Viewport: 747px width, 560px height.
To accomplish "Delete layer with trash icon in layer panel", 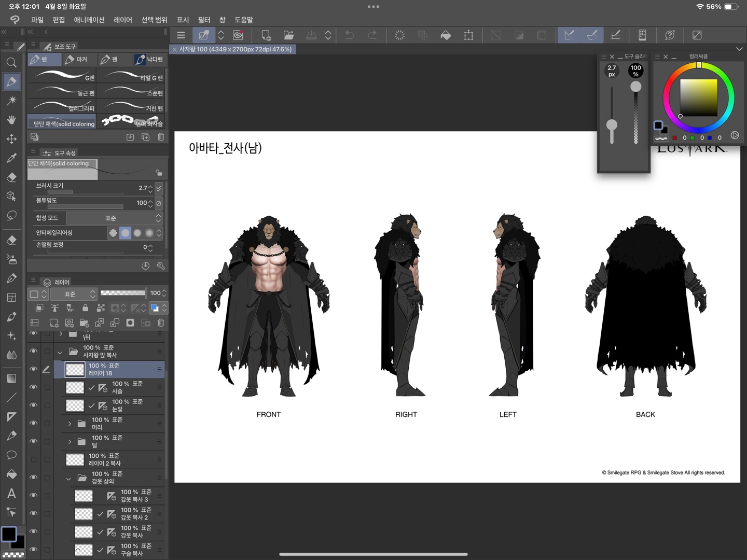I will [161, 323].
